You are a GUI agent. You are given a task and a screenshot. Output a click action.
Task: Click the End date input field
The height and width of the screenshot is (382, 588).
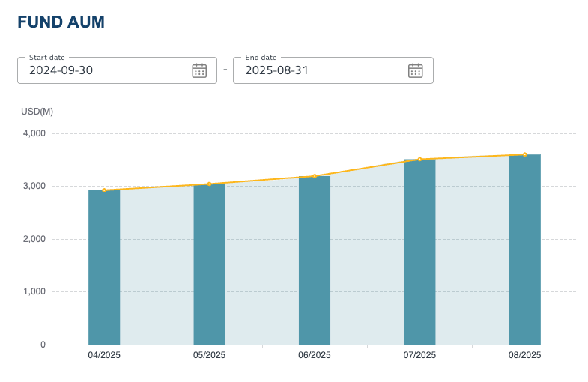coord(321,70)
